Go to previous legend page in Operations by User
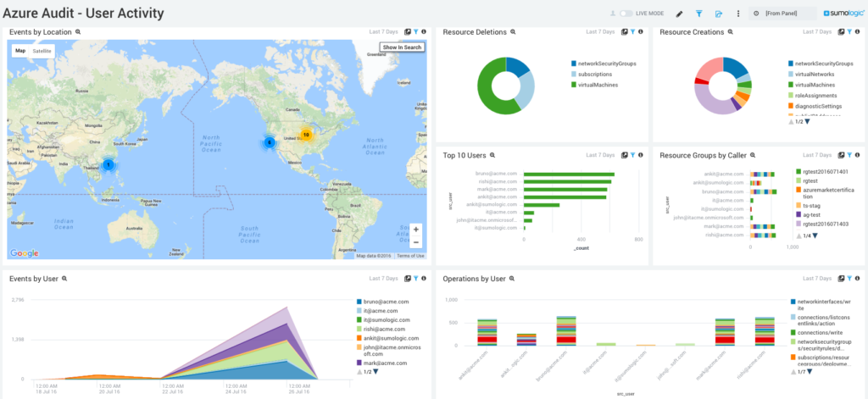868x399 pixels. tap(793, 372)
